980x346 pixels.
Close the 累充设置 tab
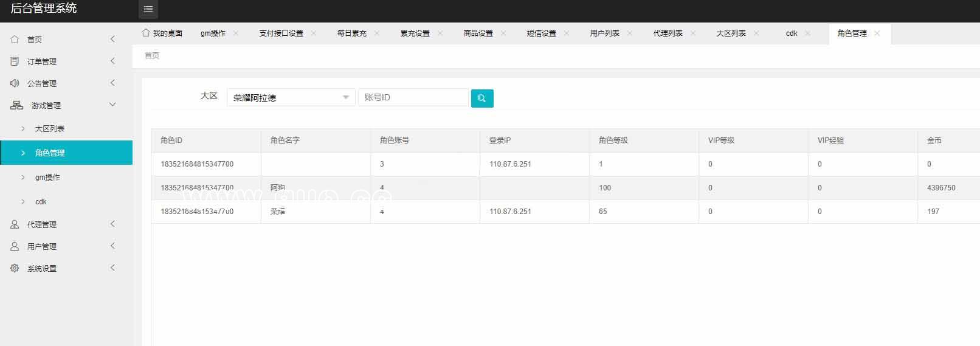(x=440, y=33)
